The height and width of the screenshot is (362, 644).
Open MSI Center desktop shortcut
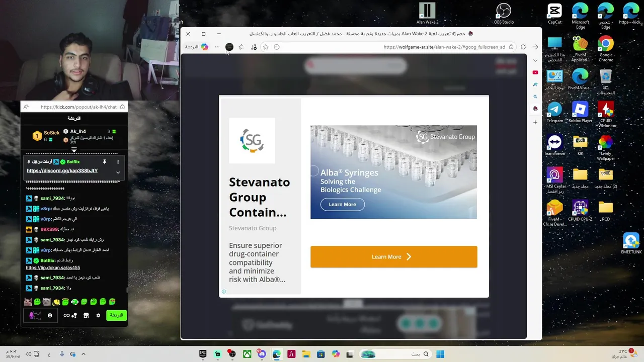click(x=554, y=180)
